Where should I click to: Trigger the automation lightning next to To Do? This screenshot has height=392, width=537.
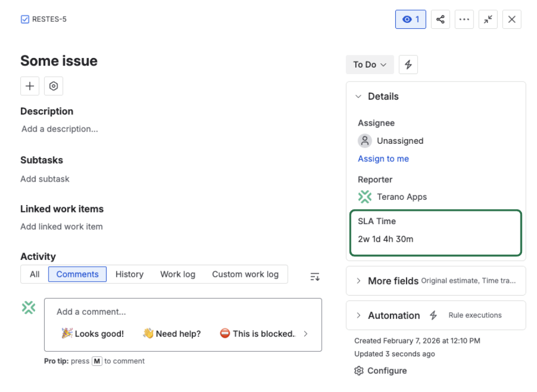408,64
